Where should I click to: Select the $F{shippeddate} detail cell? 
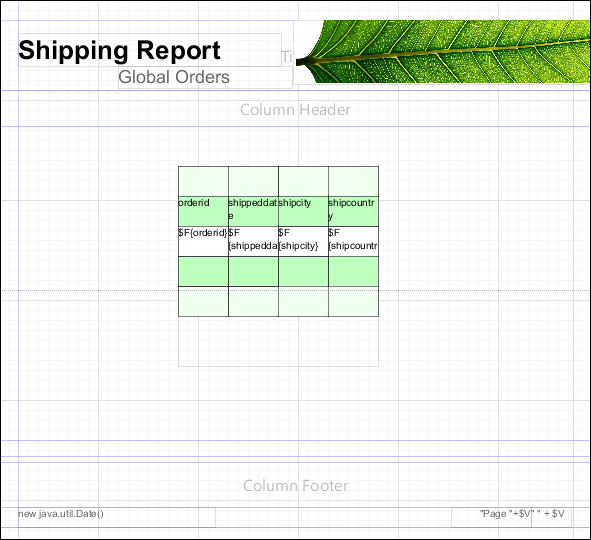coord(253,242)
